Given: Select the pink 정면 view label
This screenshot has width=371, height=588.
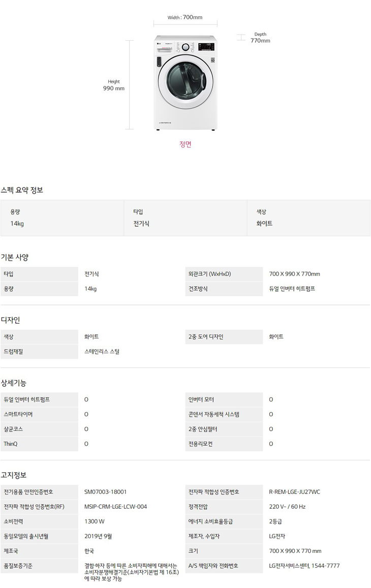Looking at the screenshot, I should click(x=185, y=144).
